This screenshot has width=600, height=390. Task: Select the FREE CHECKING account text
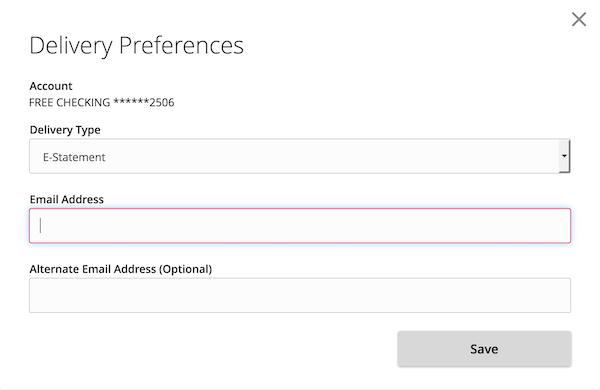(x=70, y=103)
